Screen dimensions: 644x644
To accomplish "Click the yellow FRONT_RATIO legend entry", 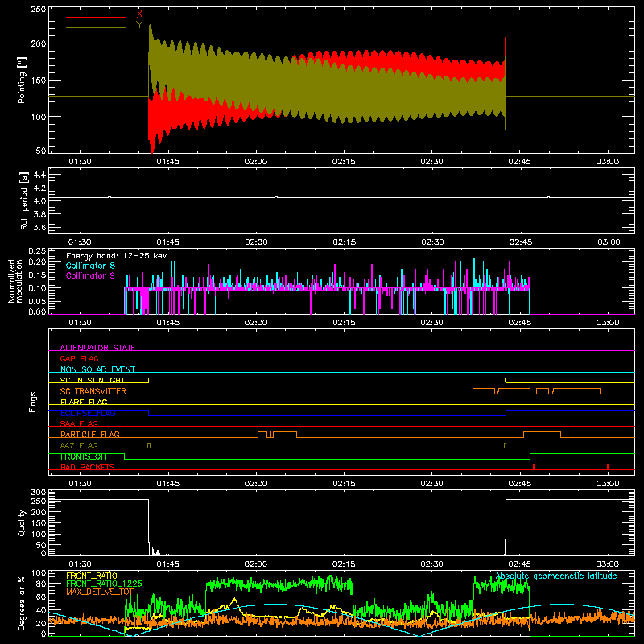I will pyautogui.click(x=92, y=576).
